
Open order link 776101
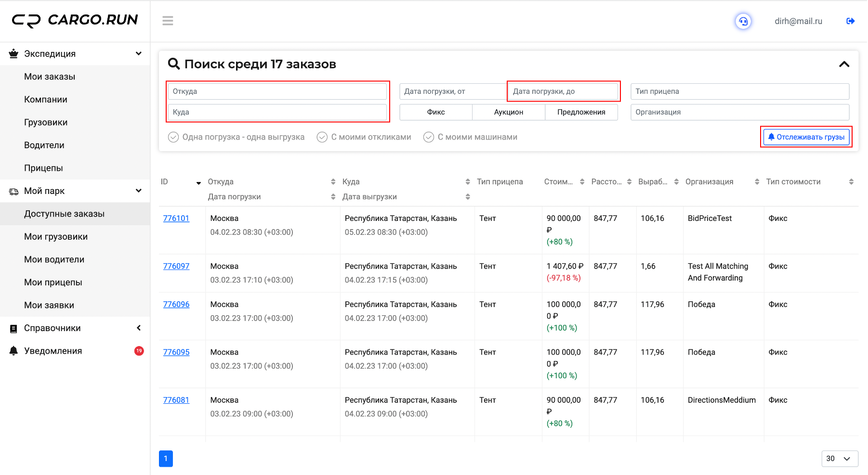pyautogui.click(x=176, y=218)
